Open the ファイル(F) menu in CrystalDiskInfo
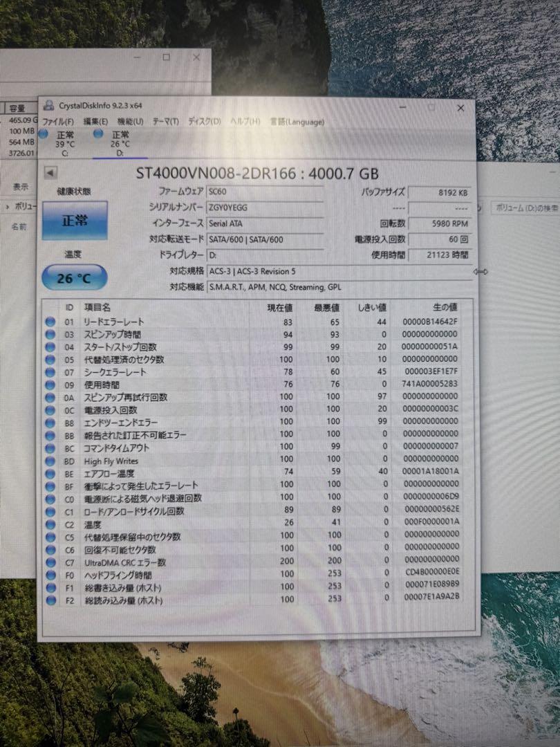Screen dimensions: 560x747 [57, 122]
